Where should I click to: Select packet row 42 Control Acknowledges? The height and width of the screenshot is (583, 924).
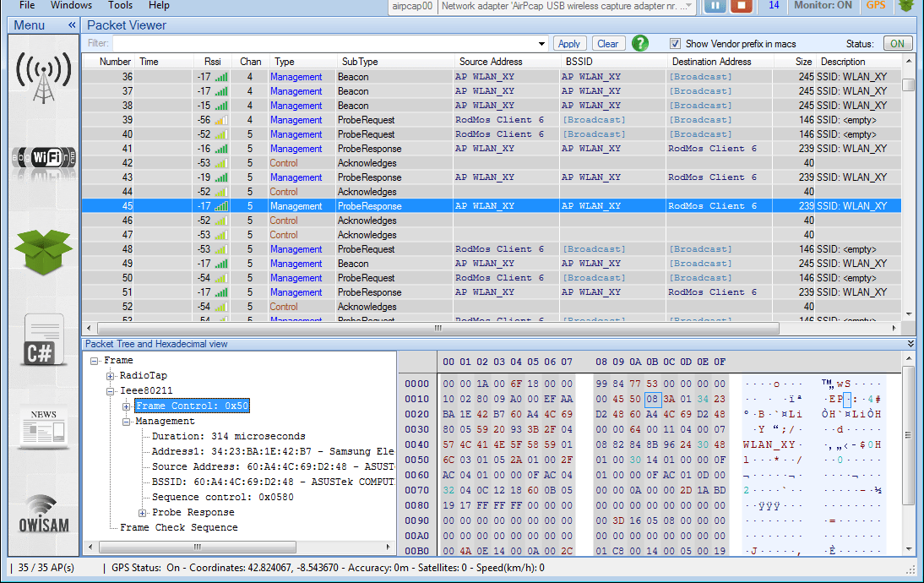[492, 163]
